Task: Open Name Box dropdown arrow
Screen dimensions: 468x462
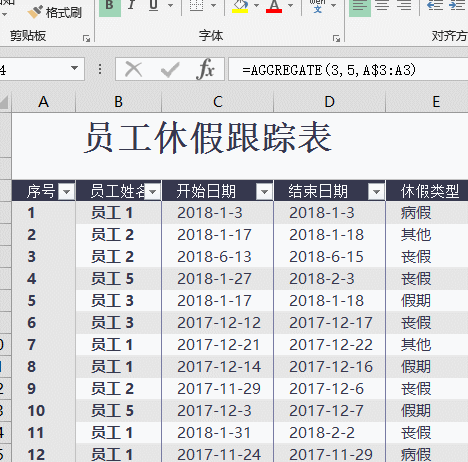Action: coord(74,69)
